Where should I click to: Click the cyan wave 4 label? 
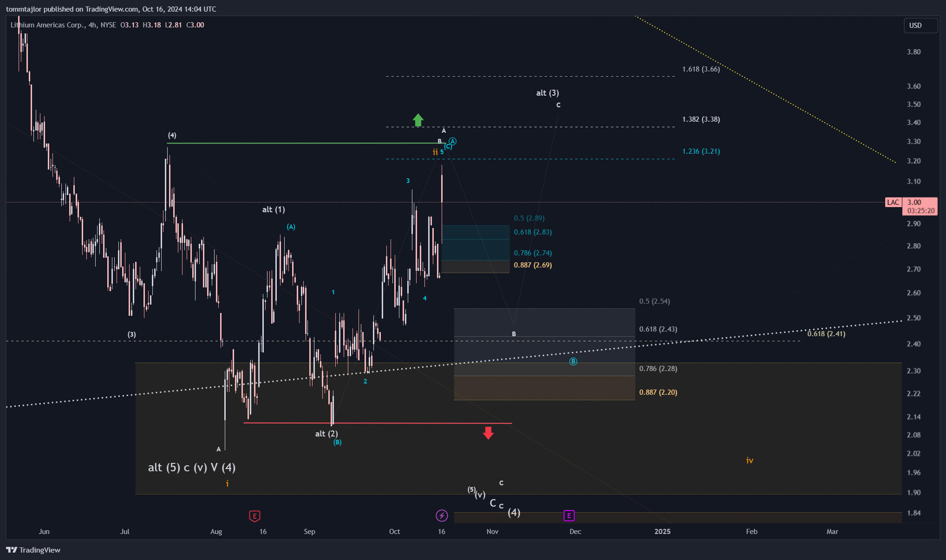click(x=424, y=298)
